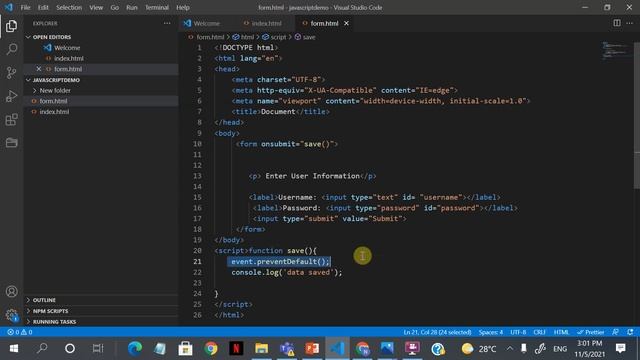Open Windows taskbar search

point(42,349)
